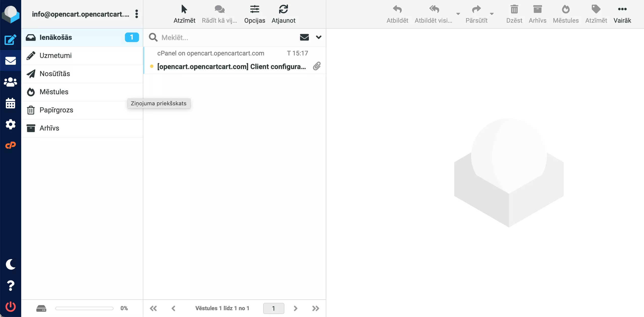Toggle Atzīmēt selection mode in list toolbar

(184, 14)
